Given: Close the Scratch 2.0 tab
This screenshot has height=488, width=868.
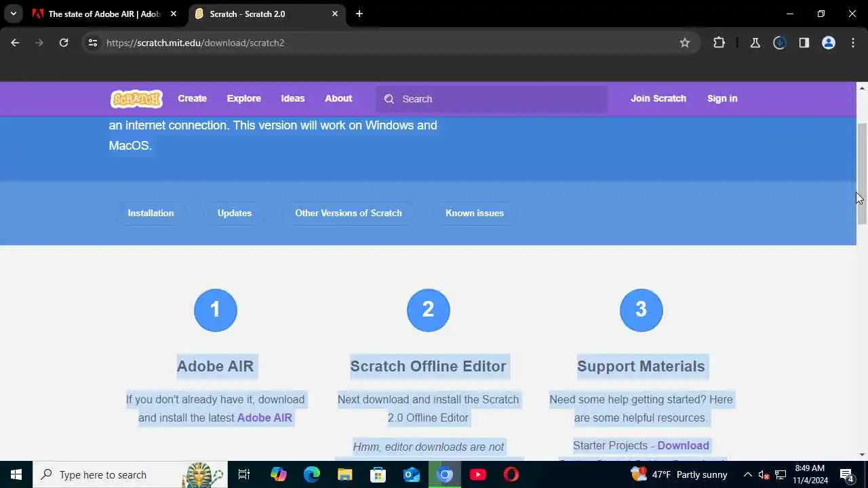Looking at the screenshot, I should coord(335,14).
